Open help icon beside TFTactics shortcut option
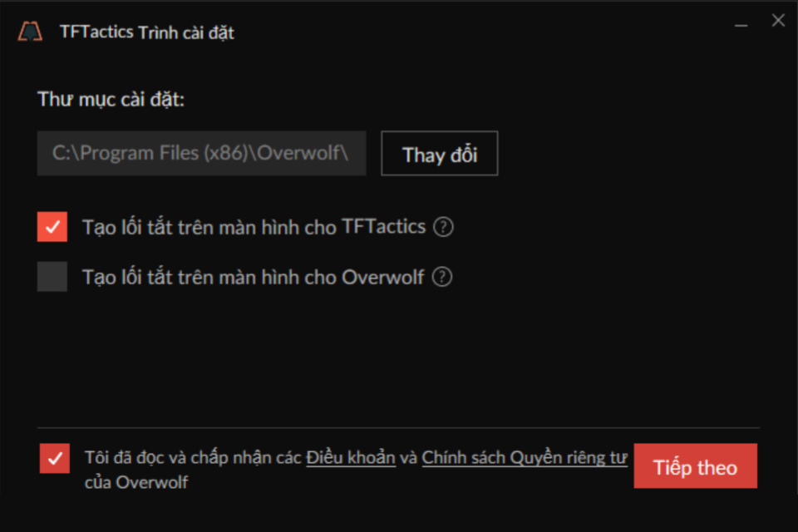 coord(443,227)
